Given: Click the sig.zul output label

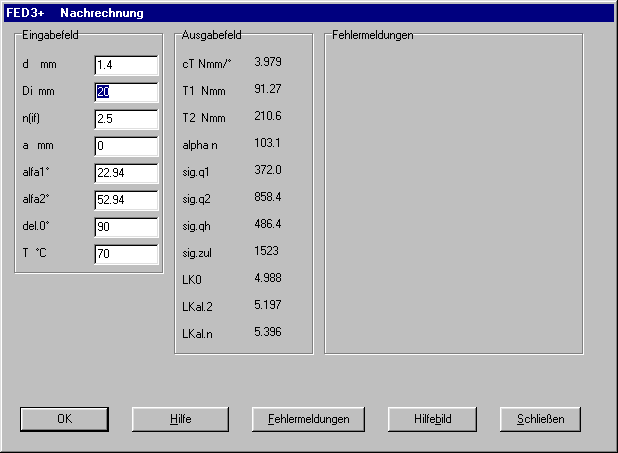Looking at the screenshot, I should click(x=197, y=253).
